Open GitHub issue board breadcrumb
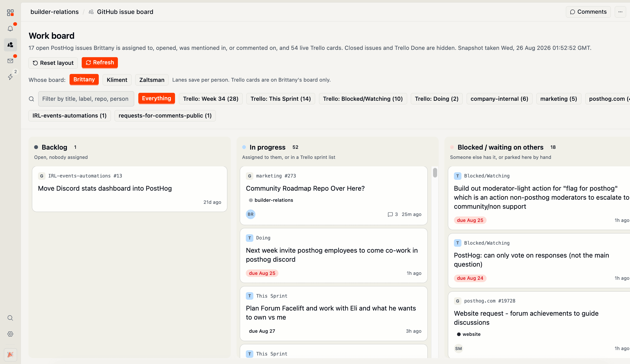 pyautogui.click(x=125, y=12)
